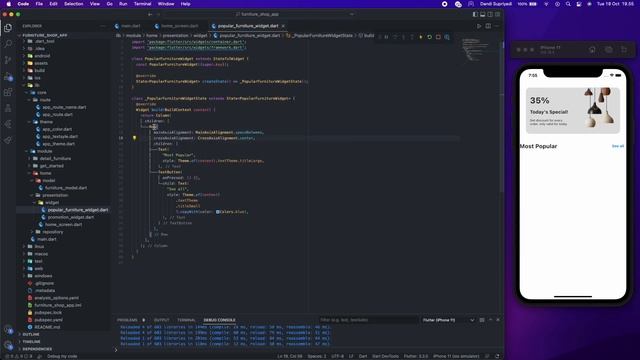The image size is (640, 360).
Task: Click the blue Colors.blue swatch in code
Action: 218,212
